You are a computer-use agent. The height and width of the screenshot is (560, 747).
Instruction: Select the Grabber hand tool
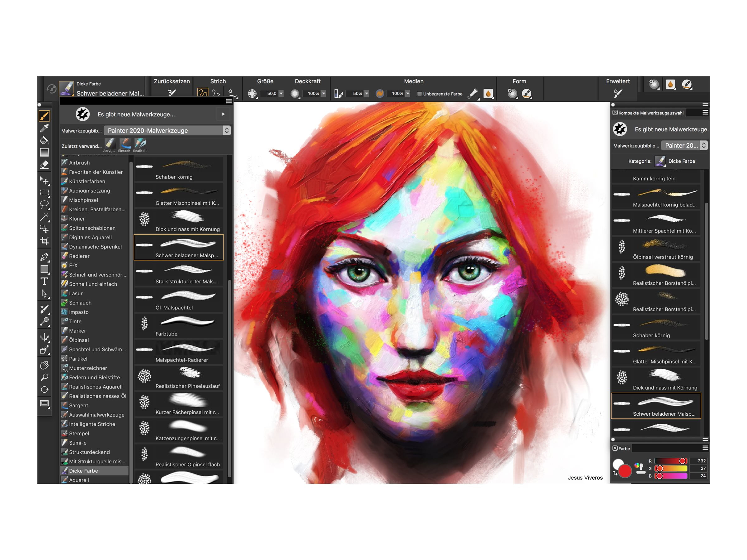coord(45,365)
